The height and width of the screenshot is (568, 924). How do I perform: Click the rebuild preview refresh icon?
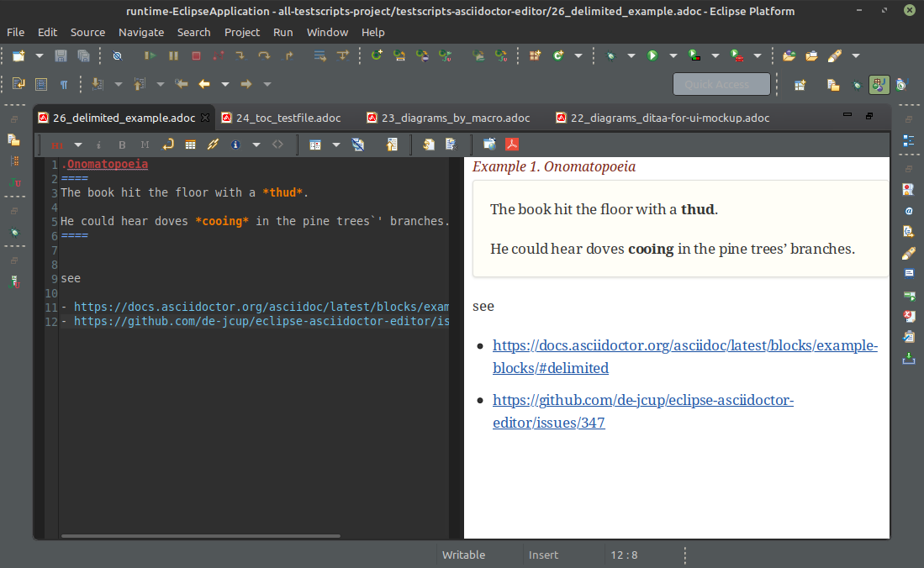pyautogui.click(x=429, y=145)
